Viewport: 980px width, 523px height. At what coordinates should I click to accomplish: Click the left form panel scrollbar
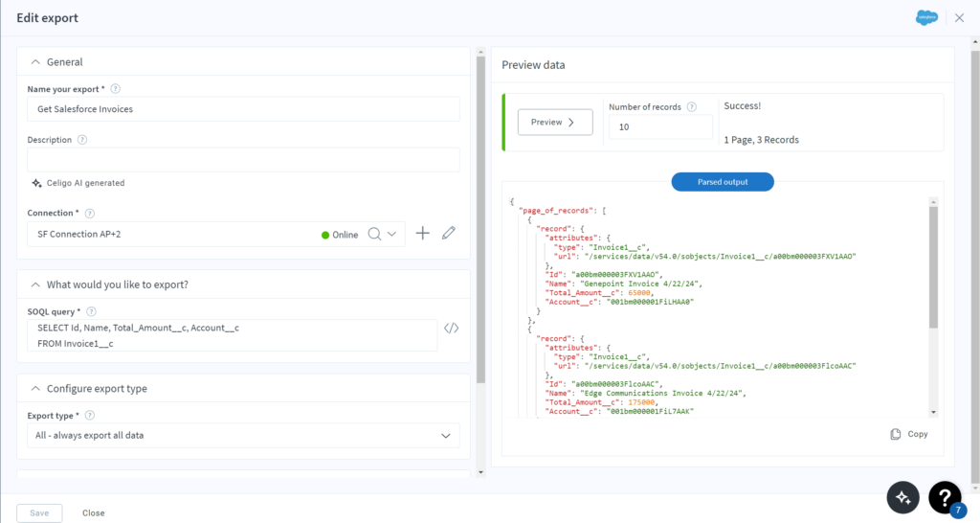pos(480,219)
